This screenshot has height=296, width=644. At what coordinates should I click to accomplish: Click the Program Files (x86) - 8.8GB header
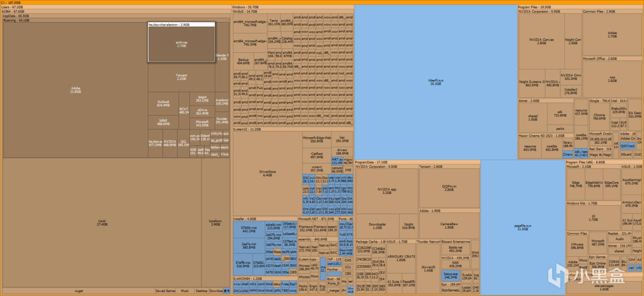click(x=604, y=162)
